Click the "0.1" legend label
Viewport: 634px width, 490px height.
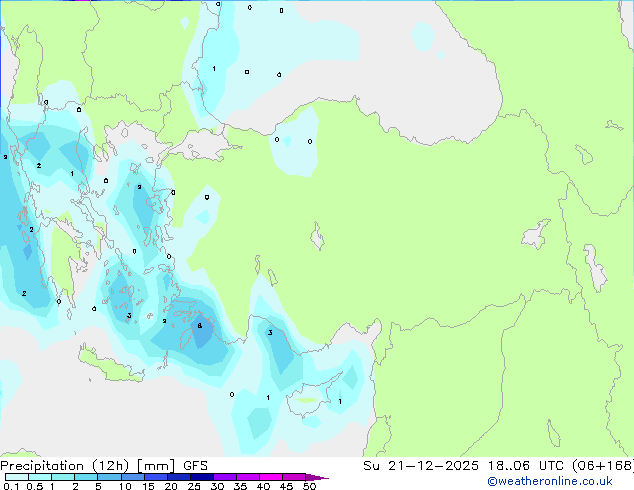click(11, 486)
